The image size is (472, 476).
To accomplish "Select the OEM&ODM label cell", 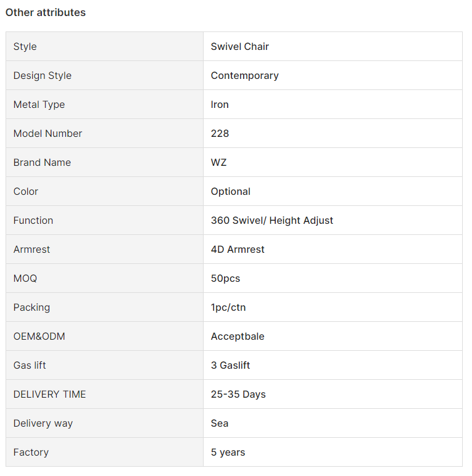I will click(x=104, y=337).
